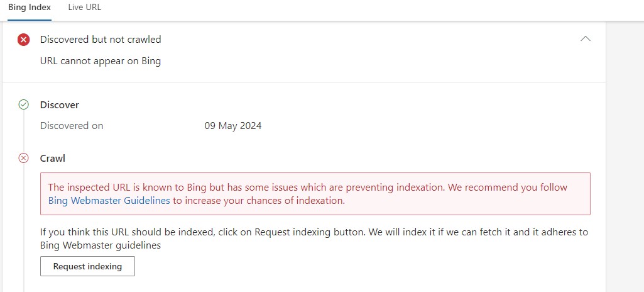Open the Bing Webmaster Guidelines link
This screenshot has height=292, width=644.
[109, 201]
